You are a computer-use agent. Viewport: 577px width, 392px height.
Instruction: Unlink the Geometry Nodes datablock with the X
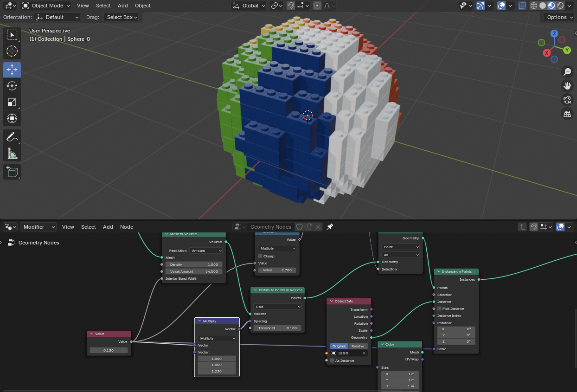pos(318,227)
